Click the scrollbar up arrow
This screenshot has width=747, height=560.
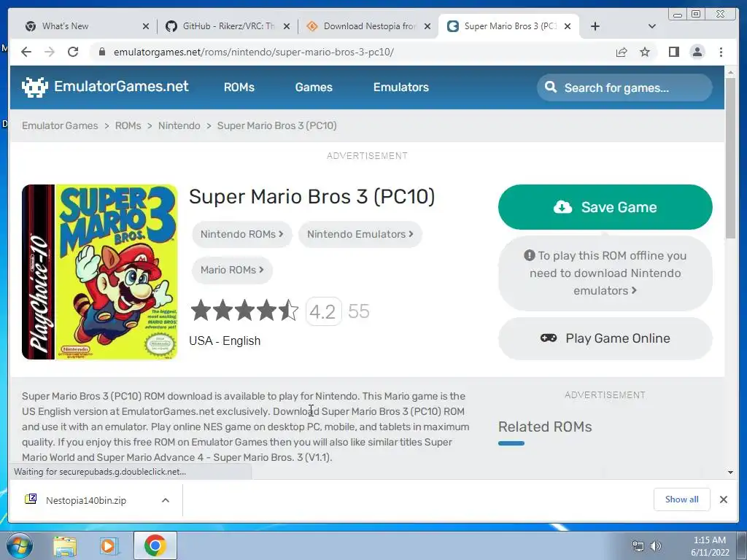[730, 72]
